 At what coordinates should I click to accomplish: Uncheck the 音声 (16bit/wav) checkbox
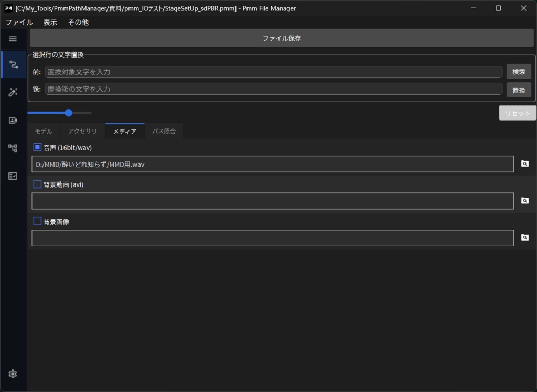[x=37, y=147]
